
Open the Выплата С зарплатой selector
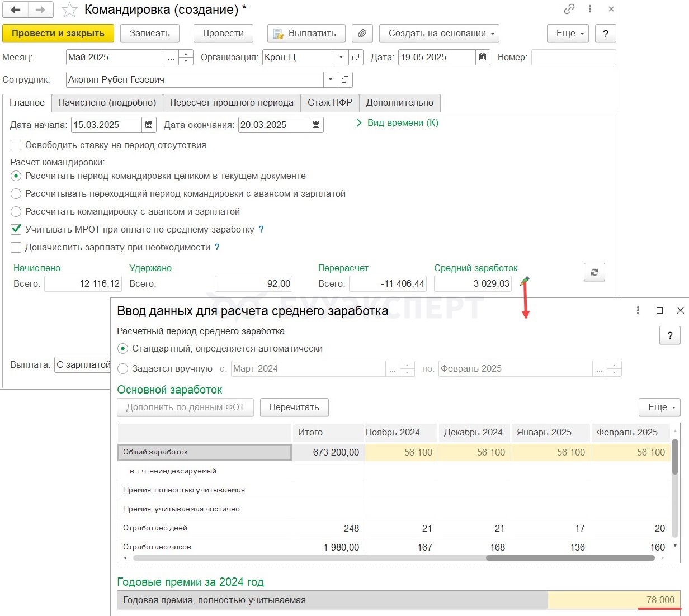83,365
